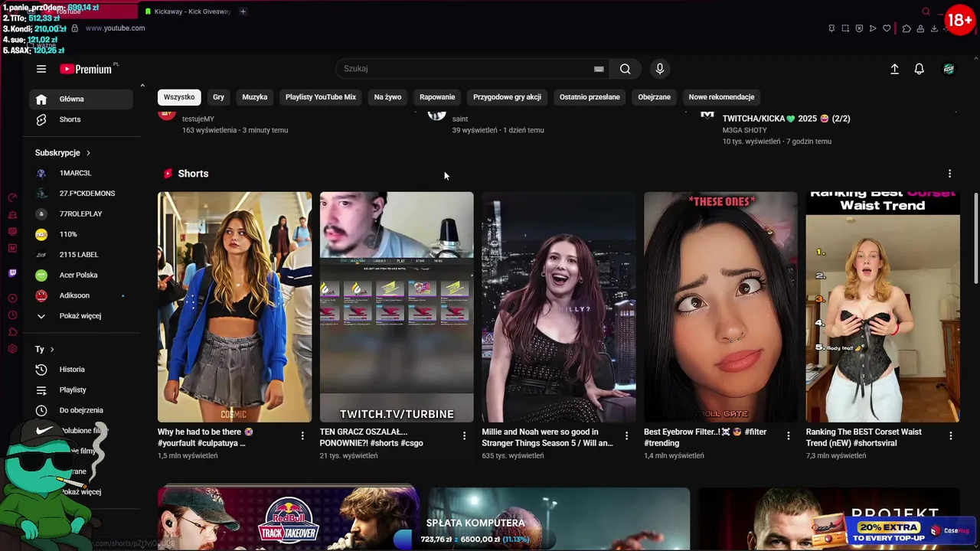Open YouTube notifications bell
This screenshot has width=980, height=551.
920,69
